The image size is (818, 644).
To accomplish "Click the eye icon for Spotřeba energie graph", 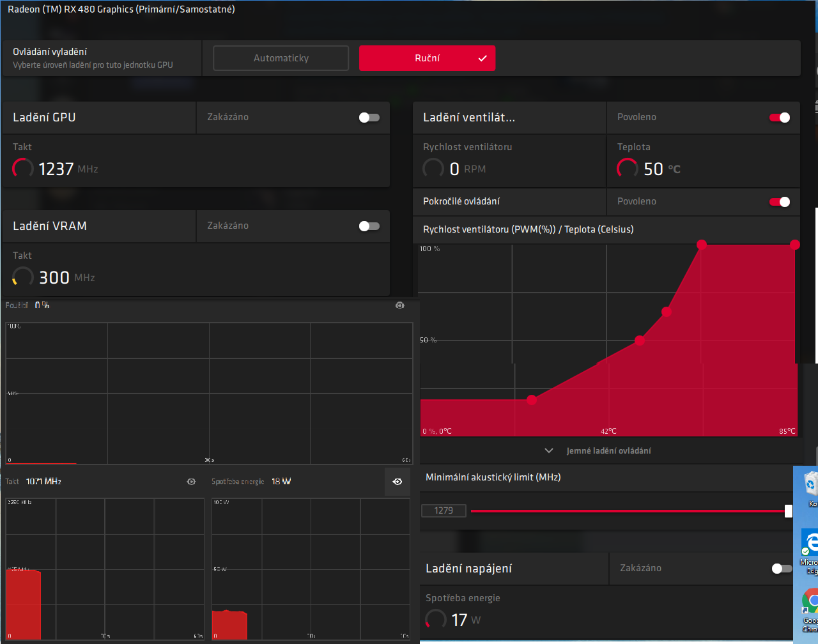I will (397, 482).
